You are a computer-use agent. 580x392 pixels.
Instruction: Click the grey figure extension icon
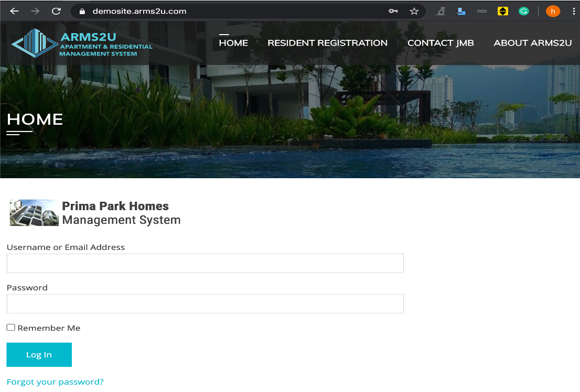[x=440, y=12]
